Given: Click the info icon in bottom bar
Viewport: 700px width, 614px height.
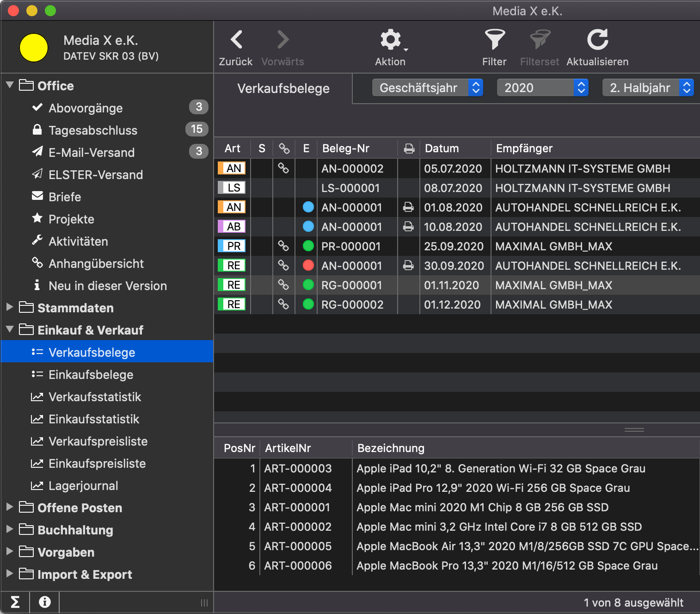Looking at the screenshot, I should coord(44,602).
